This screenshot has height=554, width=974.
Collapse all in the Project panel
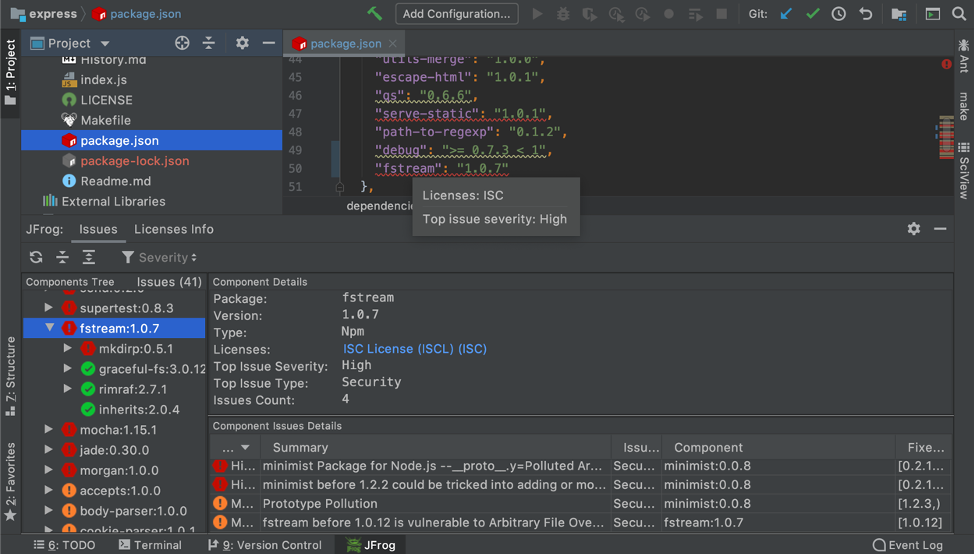pos(209,43)
